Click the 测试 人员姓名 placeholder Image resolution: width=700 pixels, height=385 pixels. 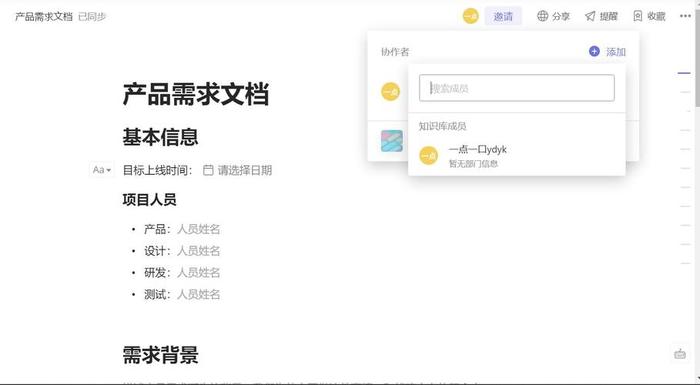[199, 294]
